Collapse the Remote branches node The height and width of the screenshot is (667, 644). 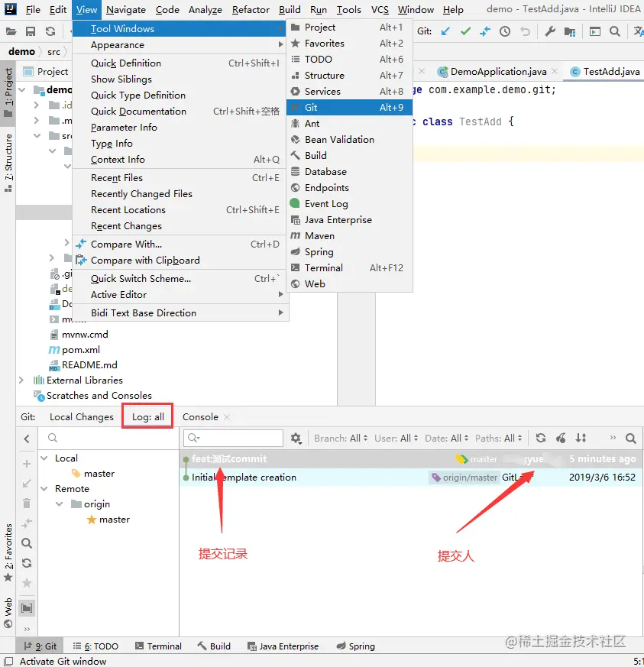44,489
